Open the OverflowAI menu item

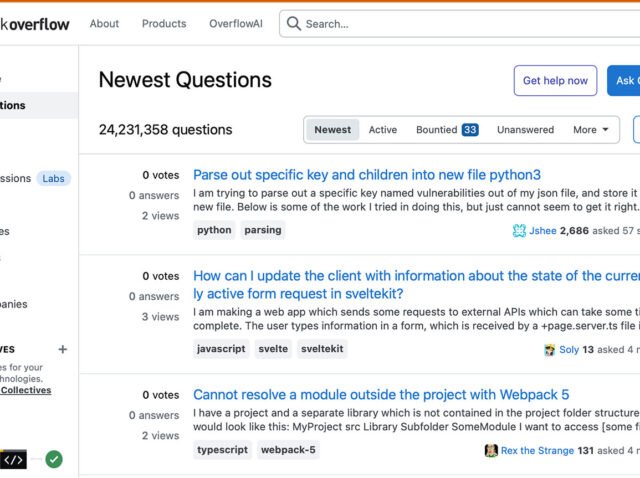point(236,24)
